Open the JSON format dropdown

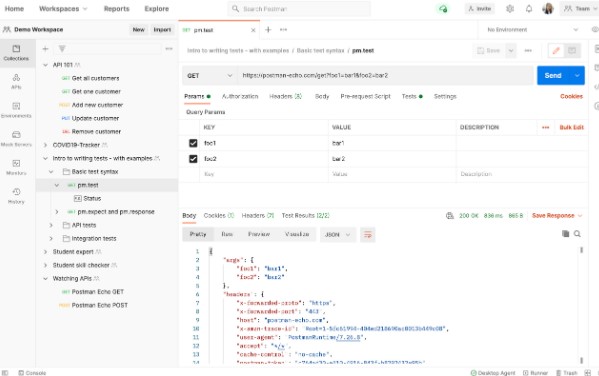tap(337, 235)
